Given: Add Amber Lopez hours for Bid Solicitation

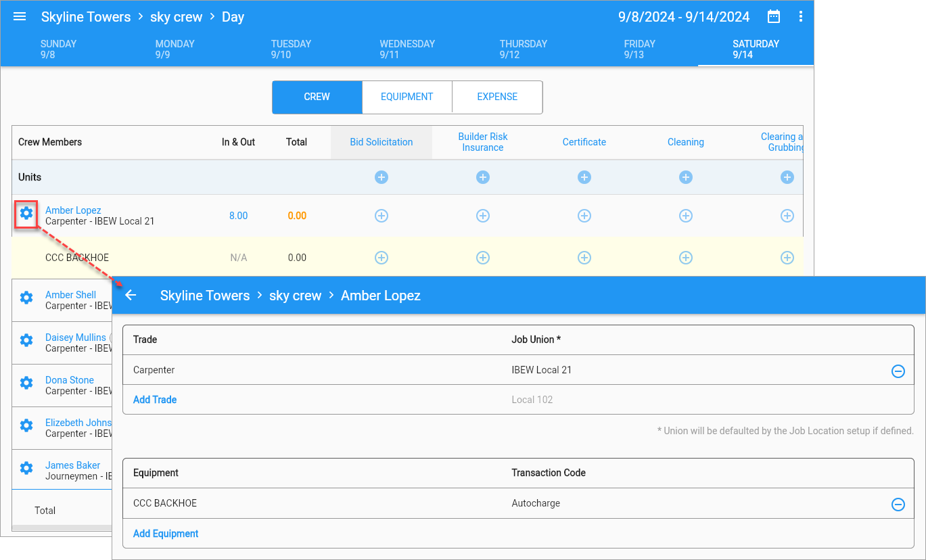Looking at the screenshot, I should point(381,216).
